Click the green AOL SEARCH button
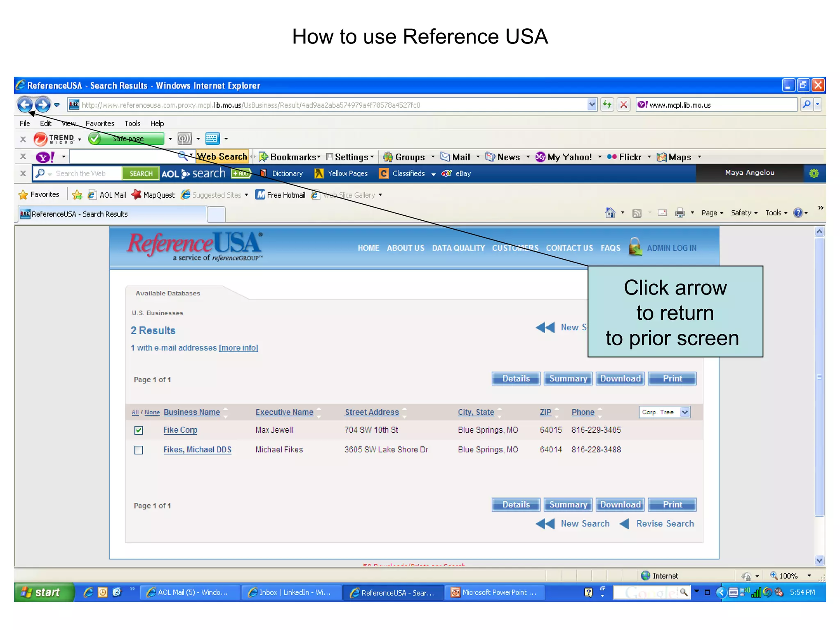Screen dimensions: 840x630 141,173
